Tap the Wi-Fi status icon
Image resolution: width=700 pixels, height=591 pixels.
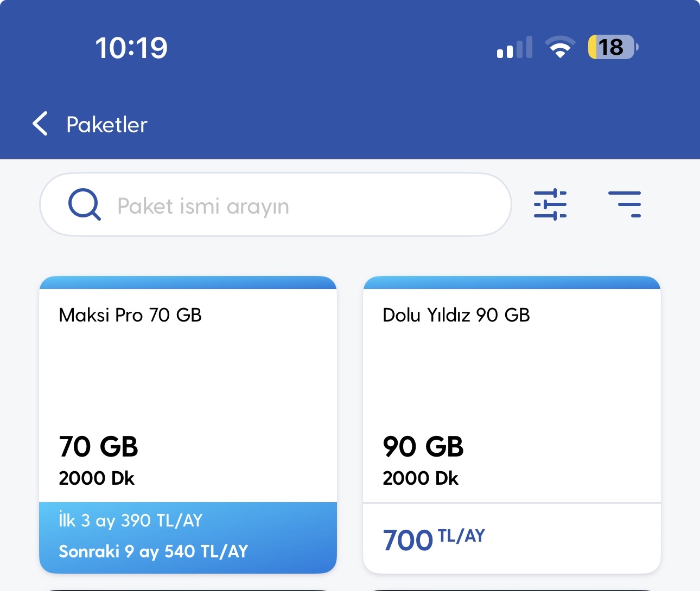point(560,47)
